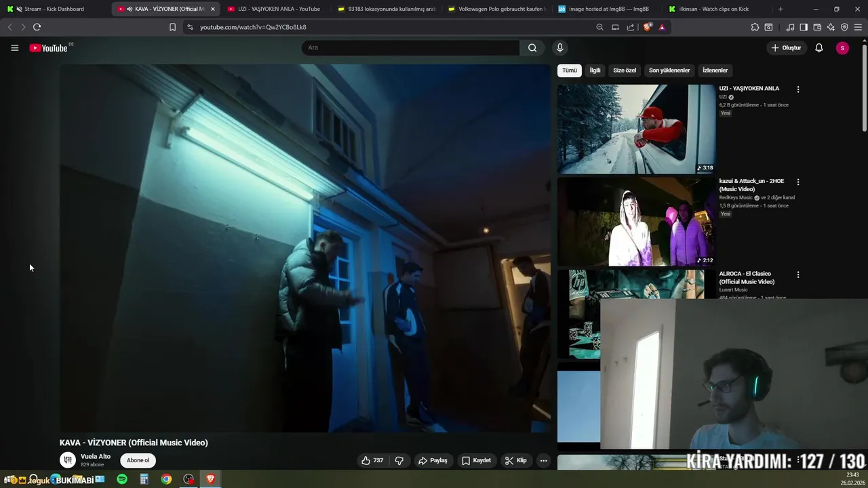This screenshot has height=488, width=868.
Task: Open the YouTube hamburger guide menu
Action: 15,47
